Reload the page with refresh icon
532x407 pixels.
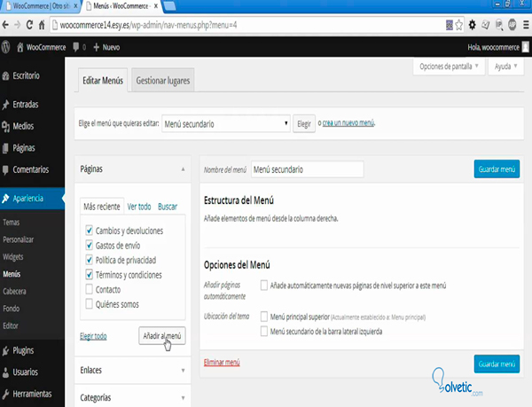point(29,25)
